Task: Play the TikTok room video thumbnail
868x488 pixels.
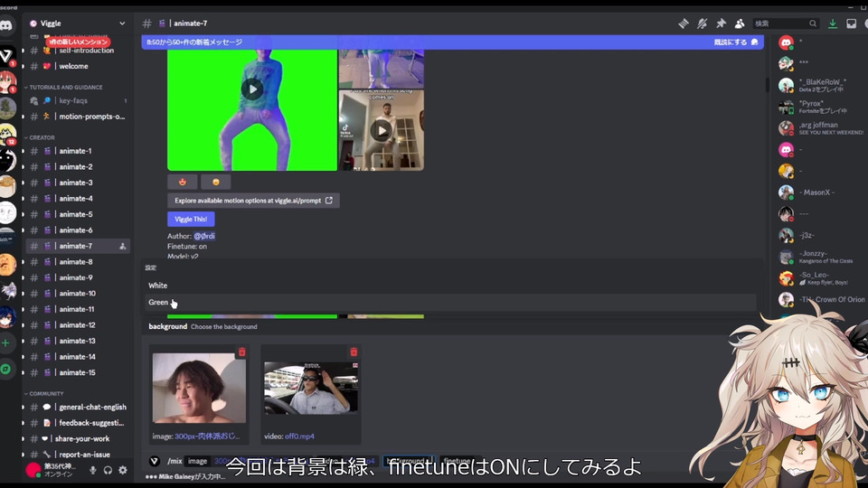Action: (x=382, y=130)
